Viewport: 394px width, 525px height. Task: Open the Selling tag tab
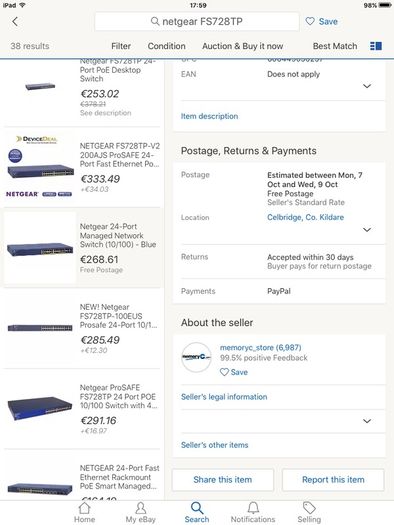click(x=309, y=512)
